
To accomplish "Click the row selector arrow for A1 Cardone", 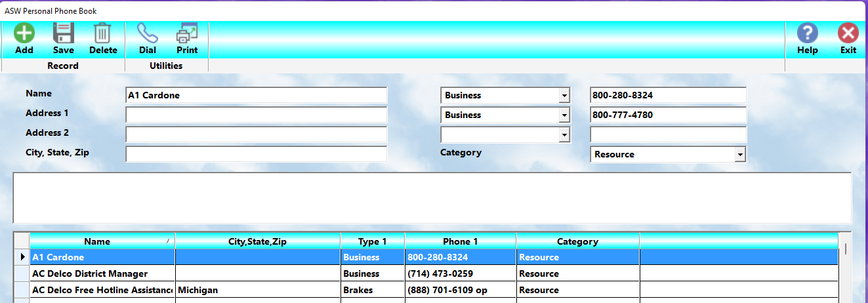I will click(x=22, y=257).
